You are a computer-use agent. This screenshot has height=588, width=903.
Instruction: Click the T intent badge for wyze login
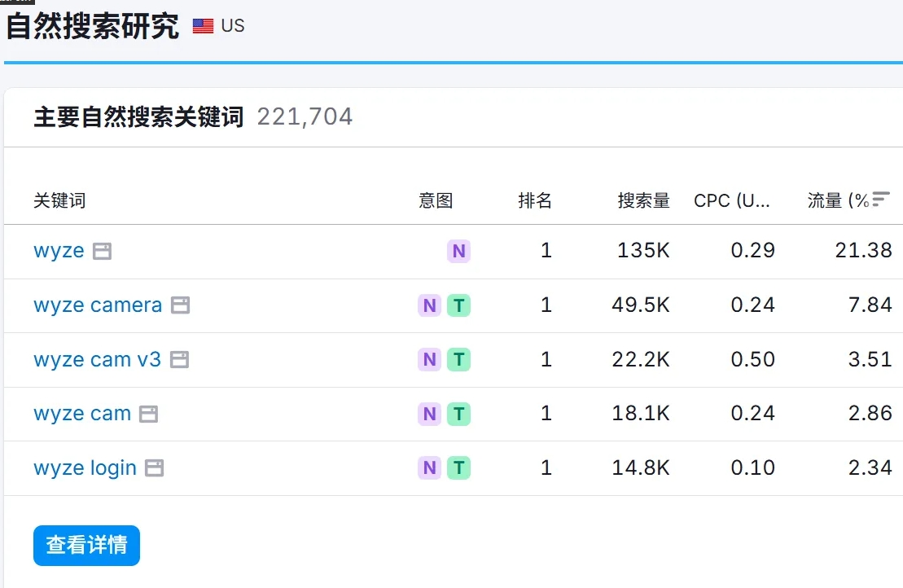pos(458,467)
